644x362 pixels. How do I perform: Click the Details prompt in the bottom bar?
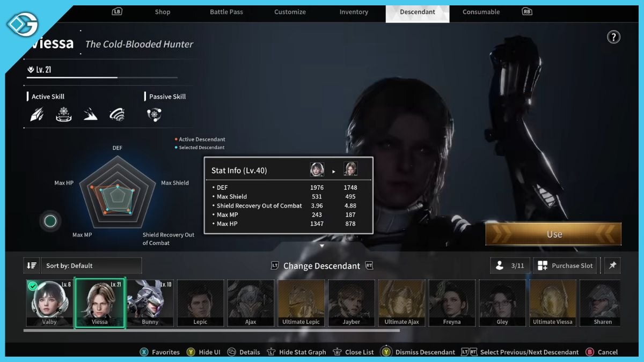tap(244, 352)
